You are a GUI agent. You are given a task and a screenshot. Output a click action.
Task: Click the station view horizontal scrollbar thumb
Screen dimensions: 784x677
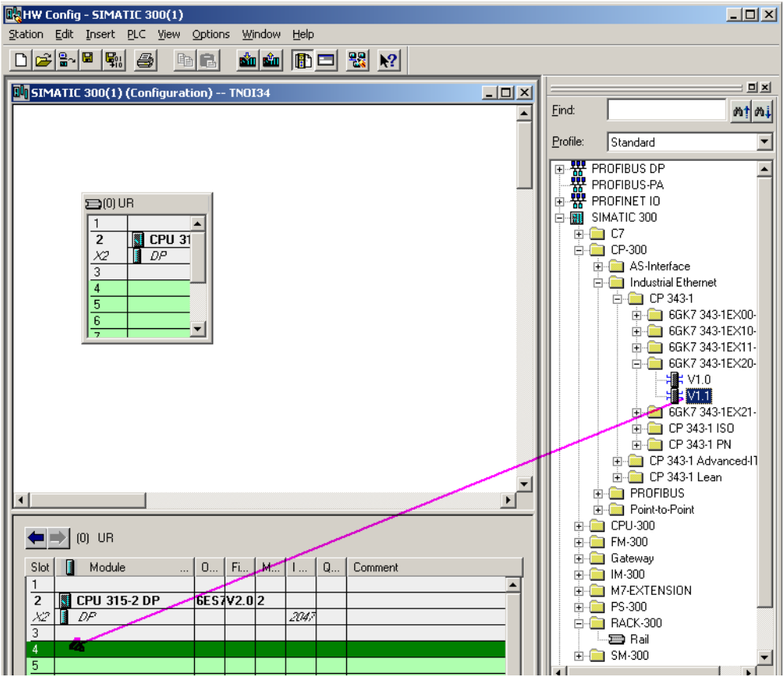[88, 499]
